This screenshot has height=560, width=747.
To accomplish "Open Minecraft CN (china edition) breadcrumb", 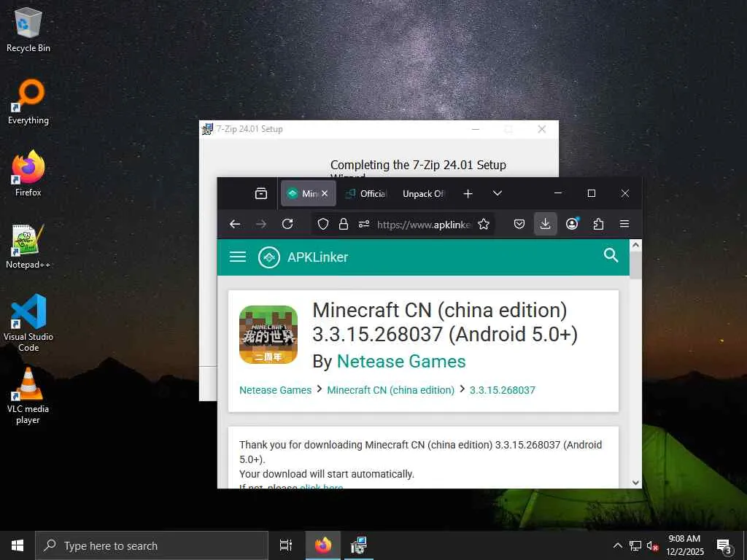I will (x=391, y=390).
